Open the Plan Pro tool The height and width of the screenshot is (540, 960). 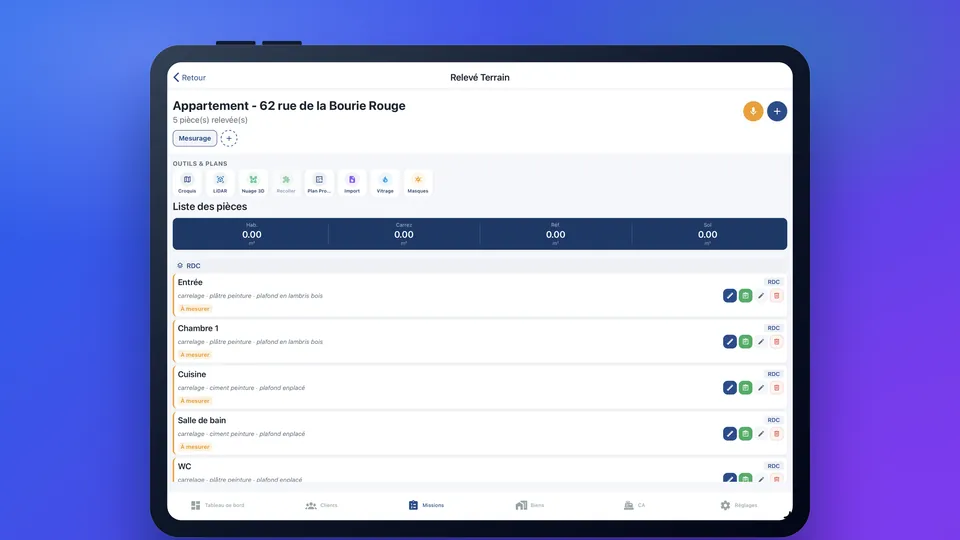(319, 183)
